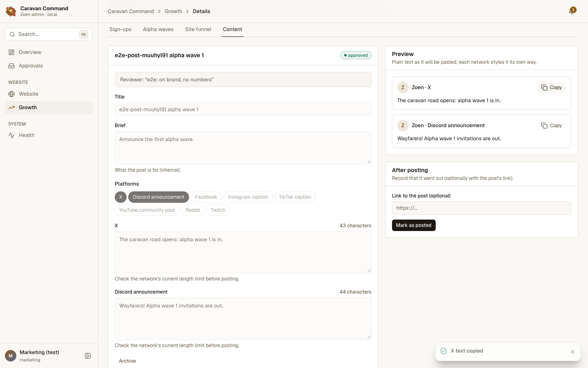This screenshot has width=588, height=368.
Task: Go to Caravan Command breadcrumb
Action: tap(131, 11)
